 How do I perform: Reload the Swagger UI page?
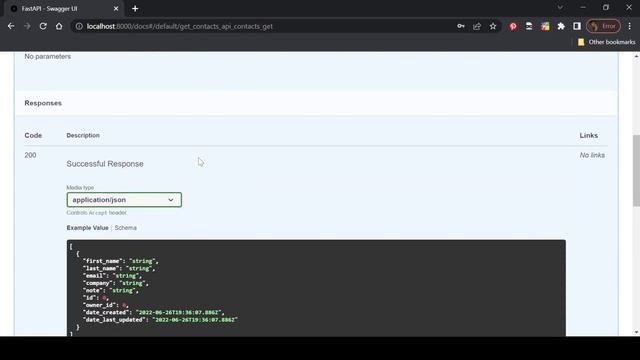(x=43, y=26)
